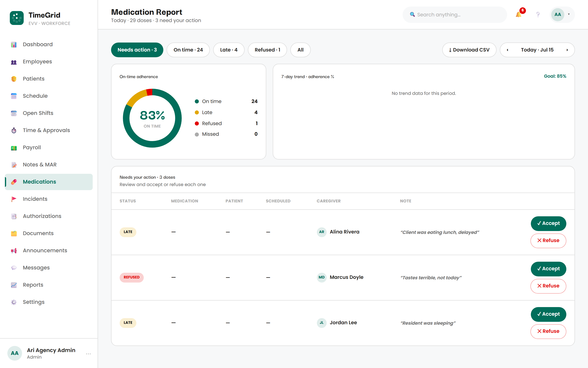Open the three-dot menu beside Ari Agency Admin
Viewport: 588px width, 368px height.
[x=88, y=354]
